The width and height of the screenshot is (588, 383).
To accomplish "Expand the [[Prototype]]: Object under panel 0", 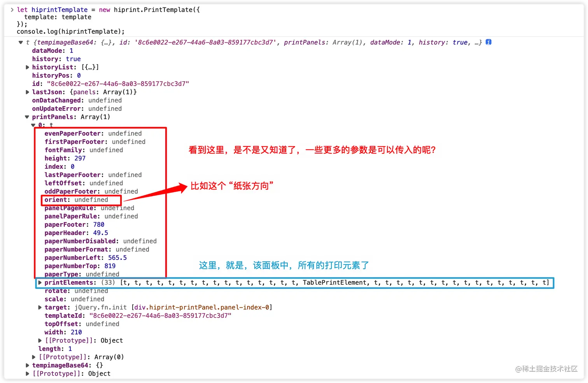I will coord(40,341).
